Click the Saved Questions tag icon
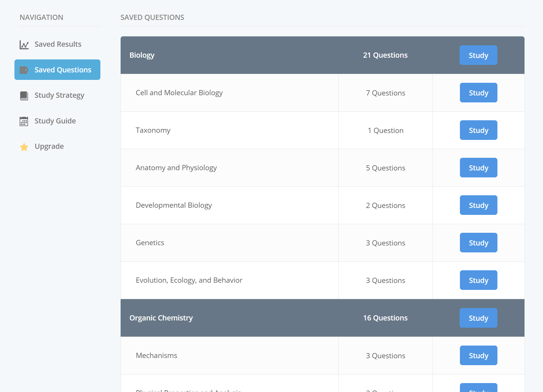This screenshot has width=543, height=392. click(x=24, y=70)
